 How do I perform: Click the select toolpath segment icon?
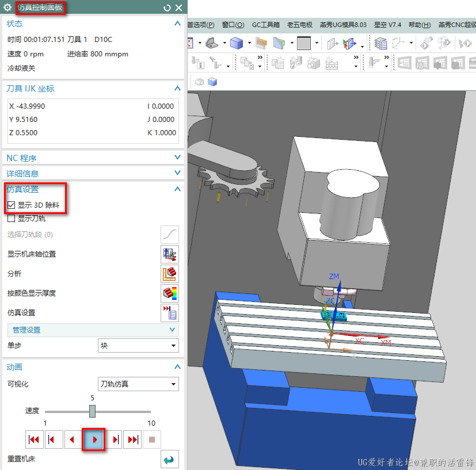click(x=169, y=235)
